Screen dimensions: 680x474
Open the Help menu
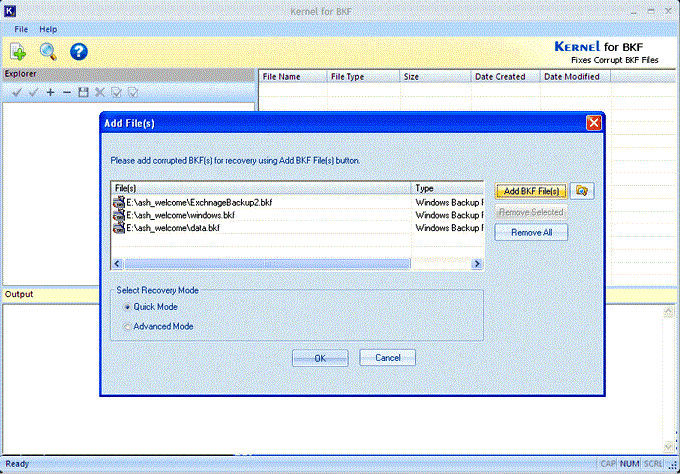click(48, 29)
